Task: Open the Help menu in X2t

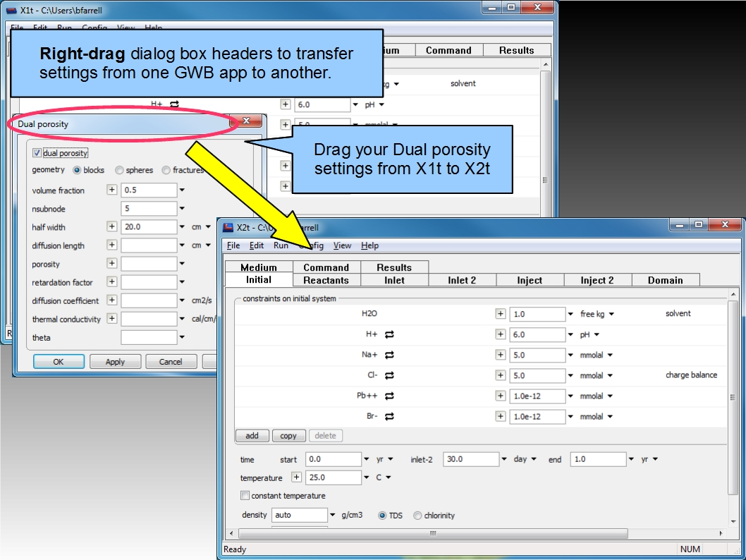Action: pyautogui.click(x=369, y=245)
